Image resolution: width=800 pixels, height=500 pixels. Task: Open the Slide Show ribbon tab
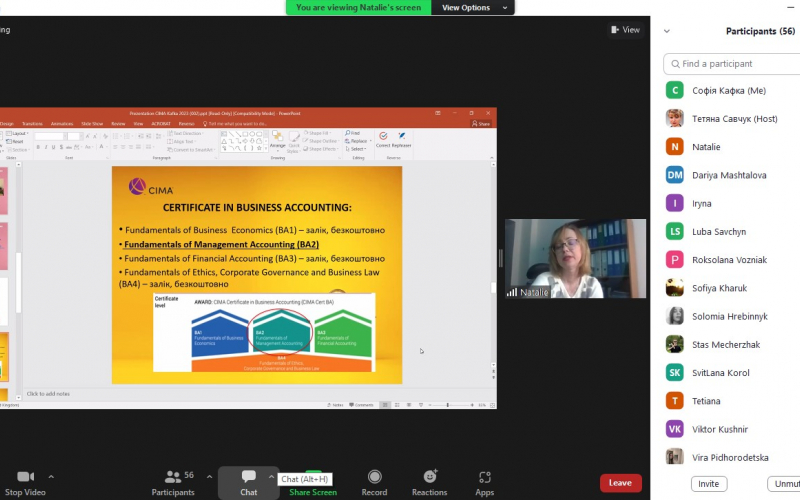tap(92, 124)
